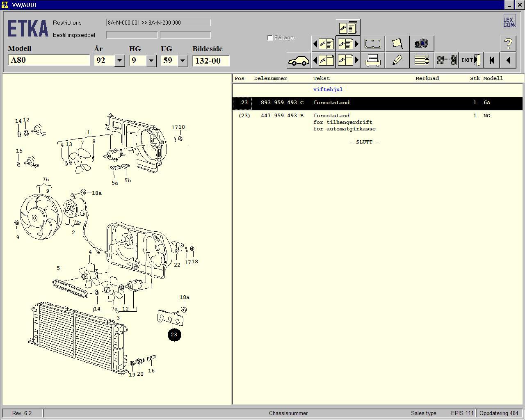Click the Pos column header
Image resolution: width=525 pixels, height=420 pixels.
[x=240, y=78]
